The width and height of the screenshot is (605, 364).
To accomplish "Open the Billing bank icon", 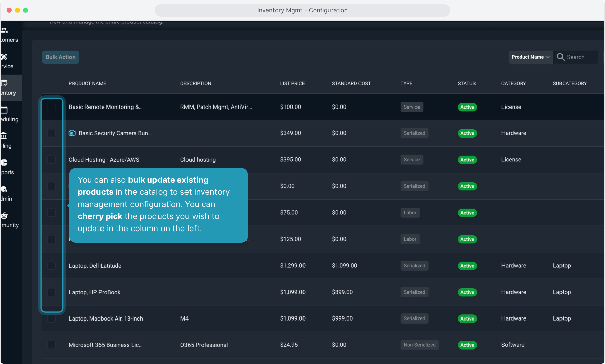I will 4,136.
